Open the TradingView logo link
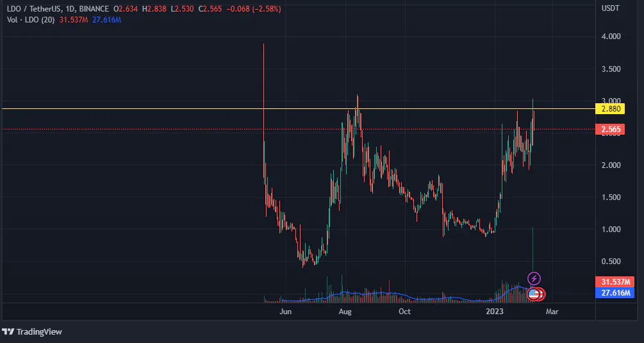Image resolution: width=644 pixels, height=343 pixels. (32, 331)
